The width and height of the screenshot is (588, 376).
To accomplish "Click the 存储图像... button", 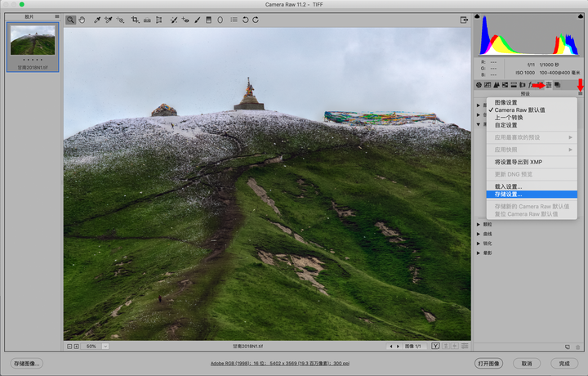I will coord(27,363).
